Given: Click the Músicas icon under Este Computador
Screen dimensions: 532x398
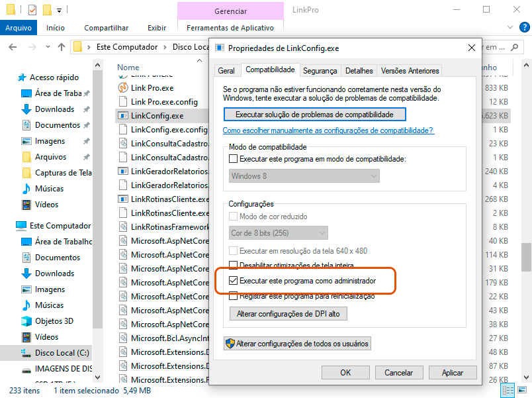Looking at the screenshot, I should tap(26, 305).
